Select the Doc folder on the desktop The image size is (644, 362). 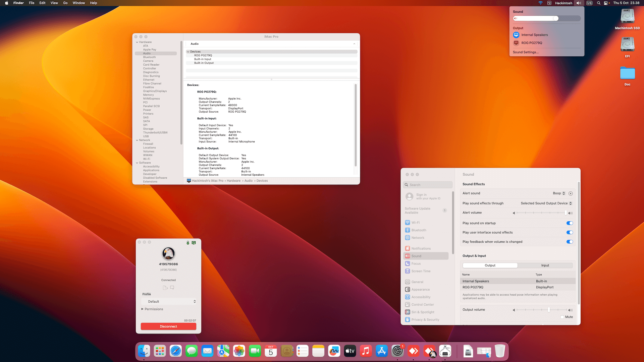tap(627, 76)
